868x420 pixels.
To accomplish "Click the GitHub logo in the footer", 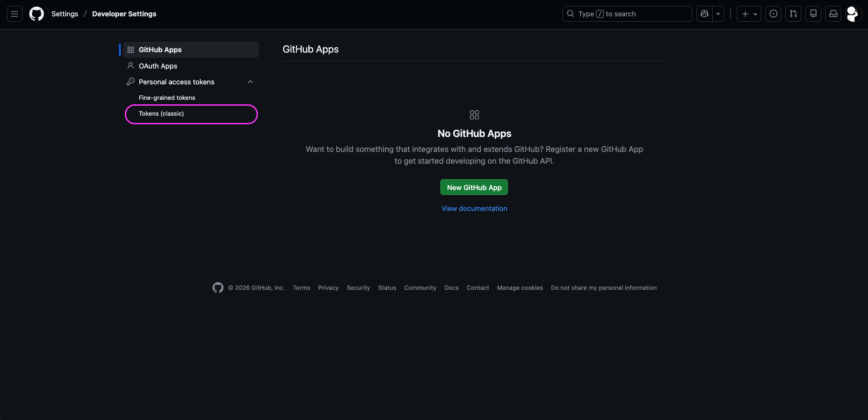I will tap(217, 288).
